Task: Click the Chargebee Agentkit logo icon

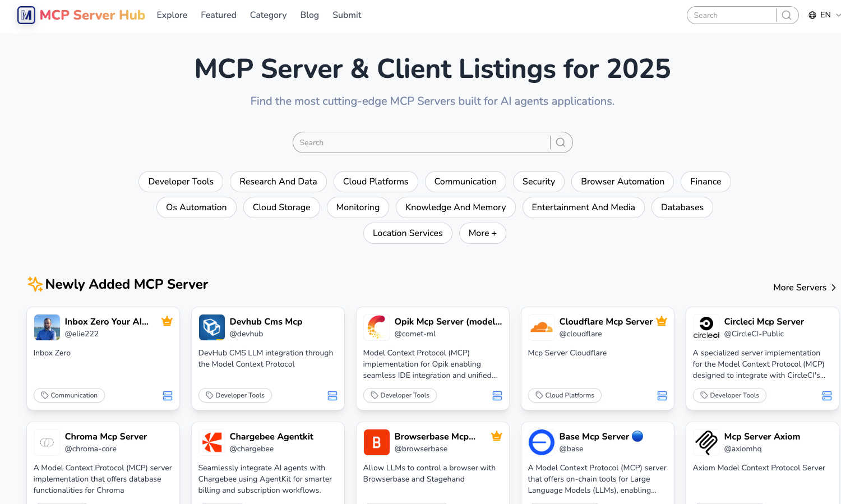Action: (212, 442)
